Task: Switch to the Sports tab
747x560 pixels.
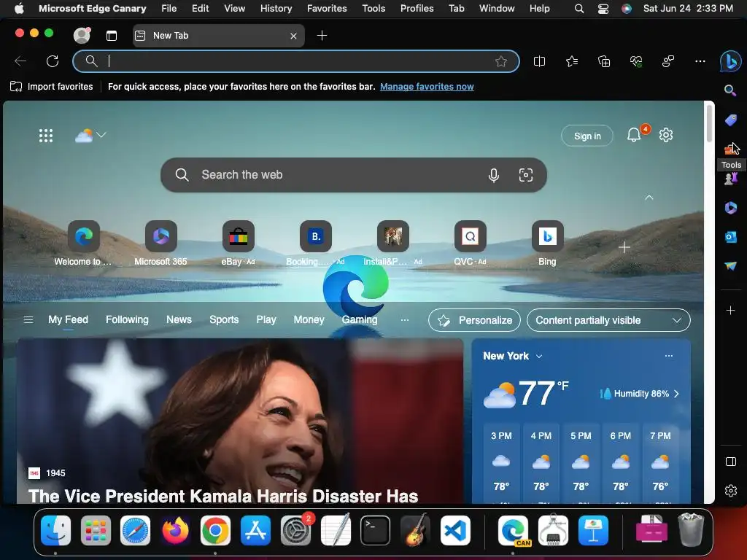Action: pyautogui.click(x=224, y=319)
